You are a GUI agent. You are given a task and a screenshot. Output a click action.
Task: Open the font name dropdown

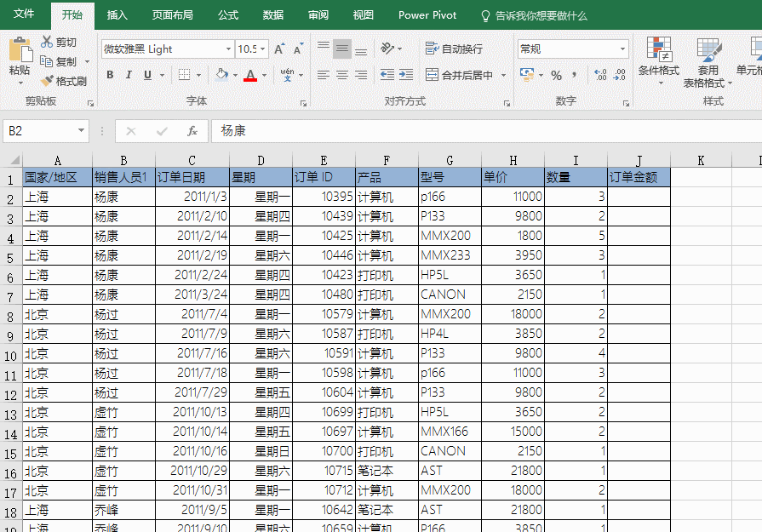(x=227, y=49)
